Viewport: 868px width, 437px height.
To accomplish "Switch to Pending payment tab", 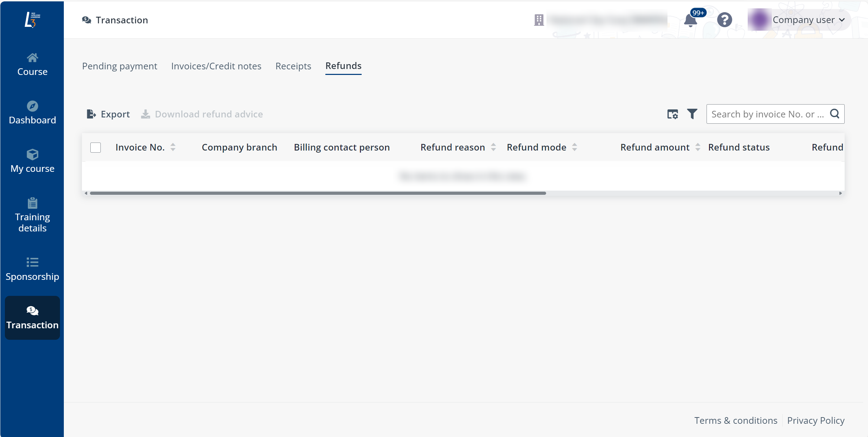I will coord(120,66).
